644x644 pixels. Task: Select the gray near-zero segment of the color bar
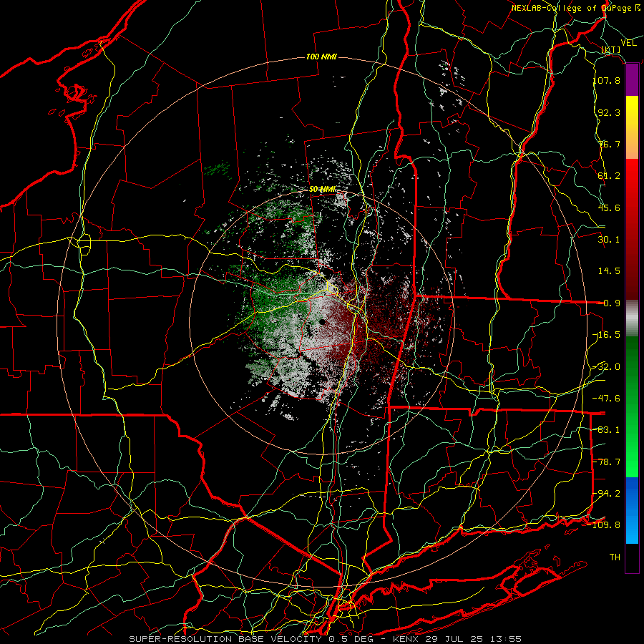tap(632, 318)
